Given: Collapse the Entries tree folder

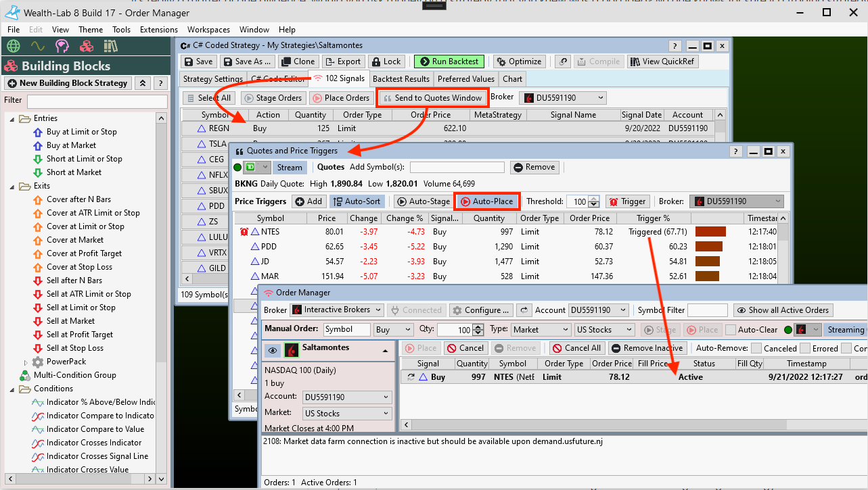Looking at the screenshot, I should tap(12, 118).
